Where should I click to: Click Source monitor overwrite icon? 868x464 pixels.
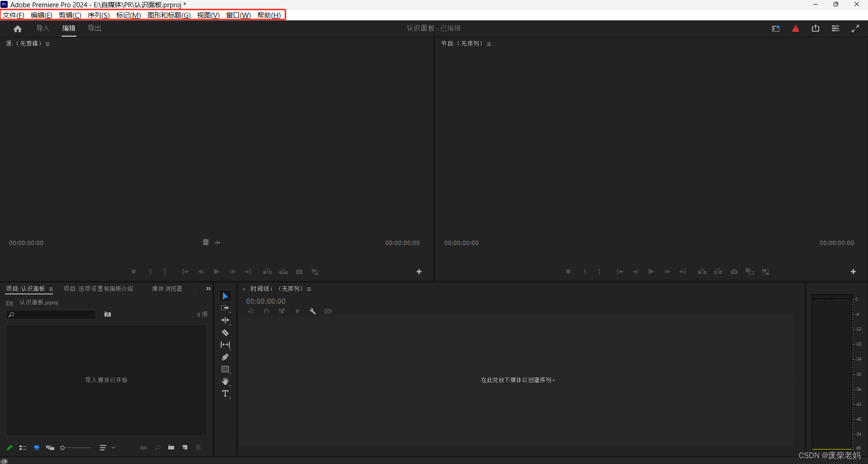click(x=284, y=272)
